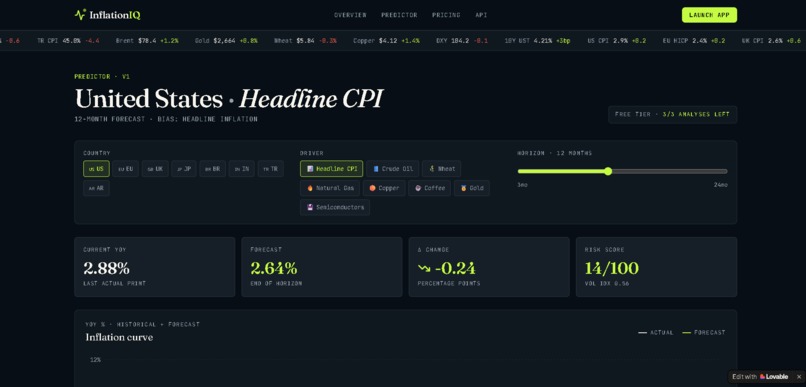
Task: Click the InflationIQ pulse logo icon
Action: (x=80, y=15)
